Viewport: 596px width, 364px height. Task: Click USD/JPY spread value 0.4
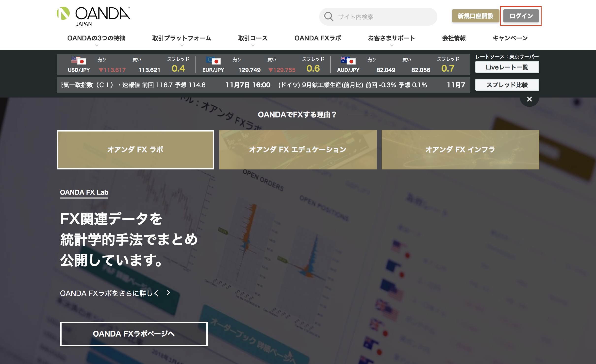click(178, 68)
